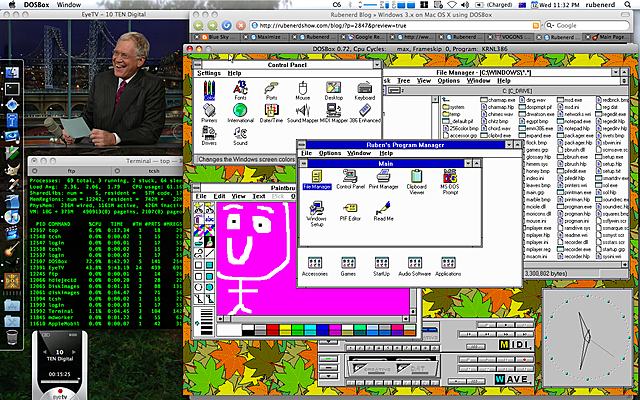Open the File menu in Program Manager
The image size is (640, 400).
click(x=306, y=153)
